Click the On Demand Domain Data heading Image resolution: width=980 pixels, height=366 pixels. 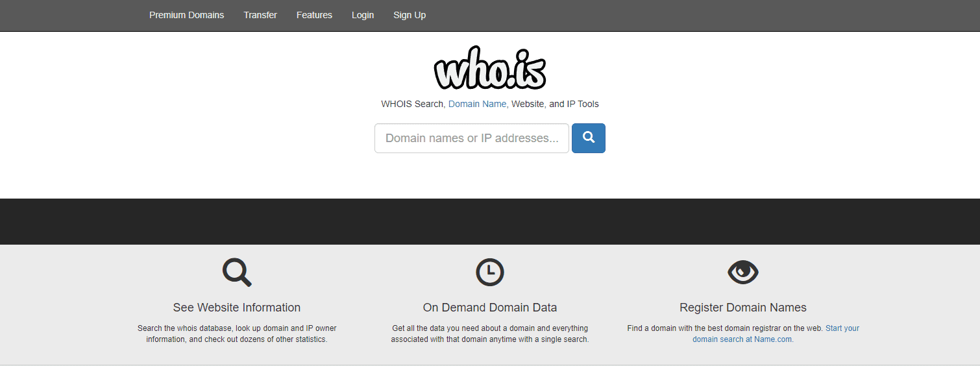490,308
